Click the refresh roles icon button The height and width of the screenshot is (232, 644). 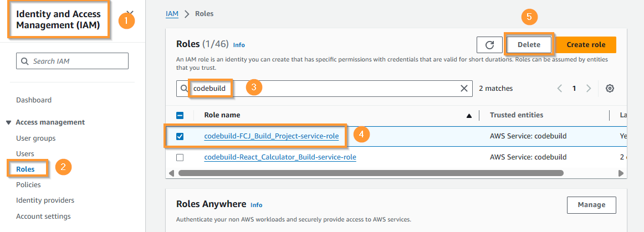(x=489, y=45)
